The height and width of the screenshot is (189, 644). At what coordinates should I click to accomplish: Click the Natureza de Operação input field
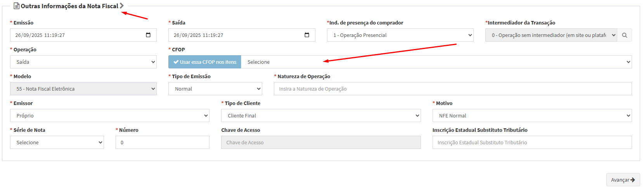coord(452,89)
